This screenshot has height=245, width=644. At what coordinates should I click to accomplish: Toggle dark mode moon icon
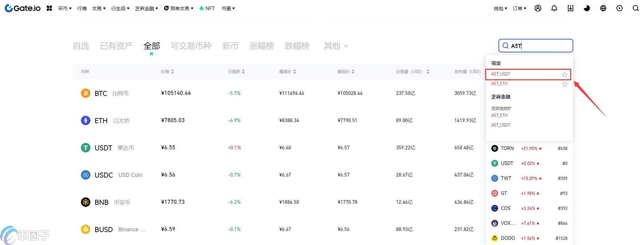[x=587, y=8]
